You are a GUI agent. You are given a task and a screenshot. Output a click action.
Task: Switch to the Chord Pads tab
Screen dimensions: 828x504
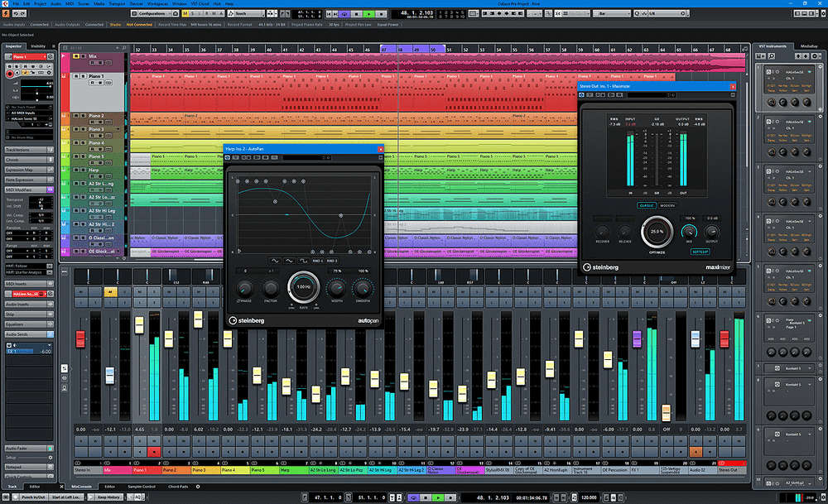click(x=179, y=487)
